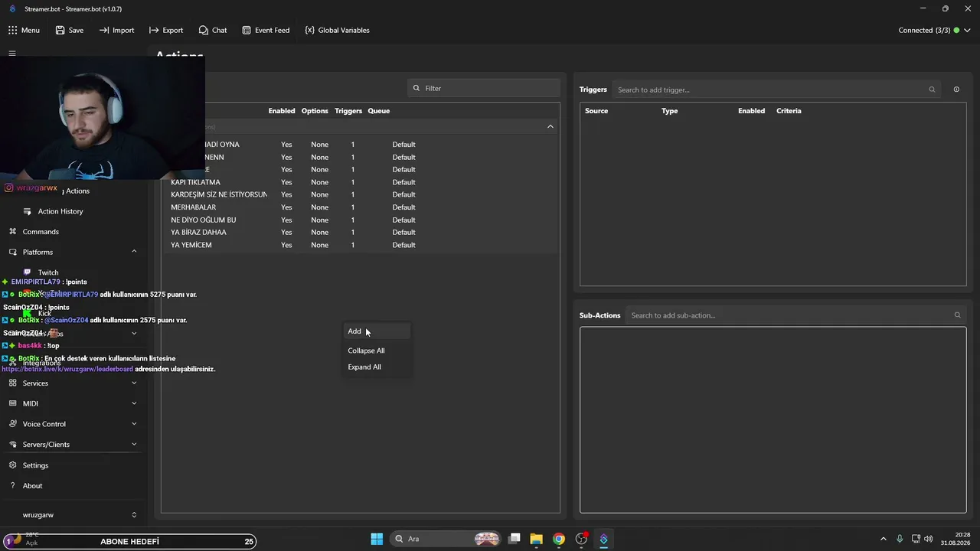Image resolution: width=980 pixels, height=551 pixels.
Task: Click the Action History list icon
Action: [28, 211]
